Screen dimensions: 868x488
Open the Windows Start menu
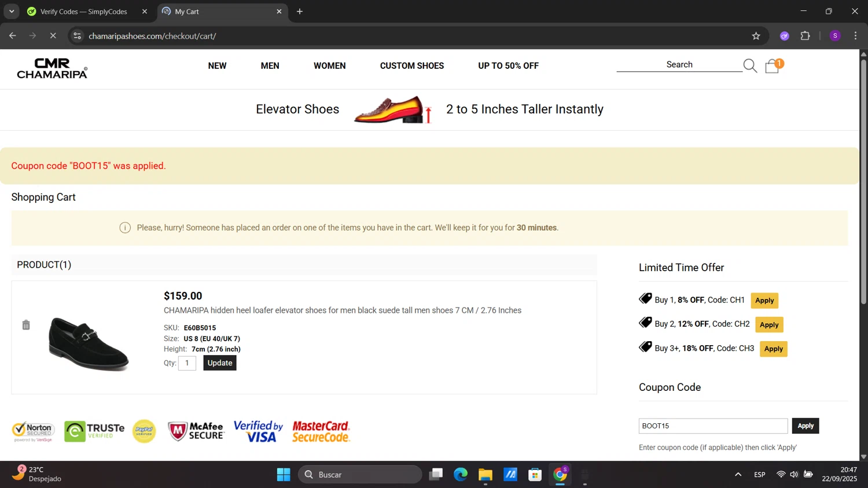284,475
